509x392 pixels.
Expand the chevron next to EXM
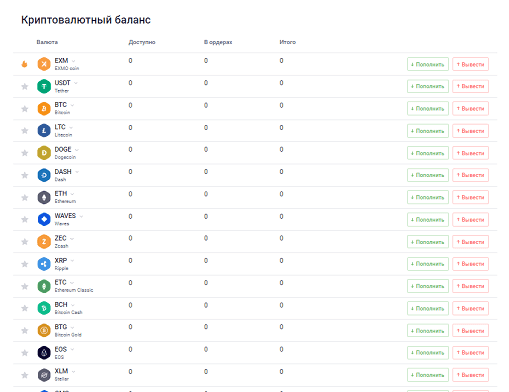73,61
